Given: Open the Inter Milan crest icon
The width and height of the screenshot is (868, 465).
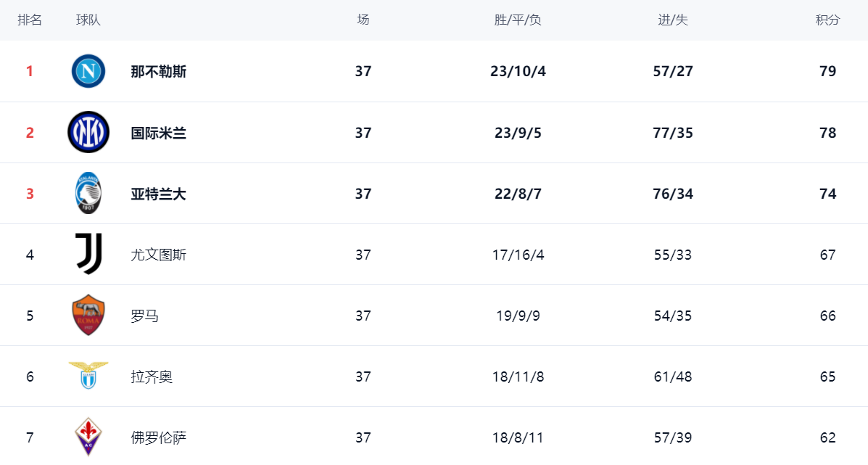Looking at the screenshot, I should (88, 132).
